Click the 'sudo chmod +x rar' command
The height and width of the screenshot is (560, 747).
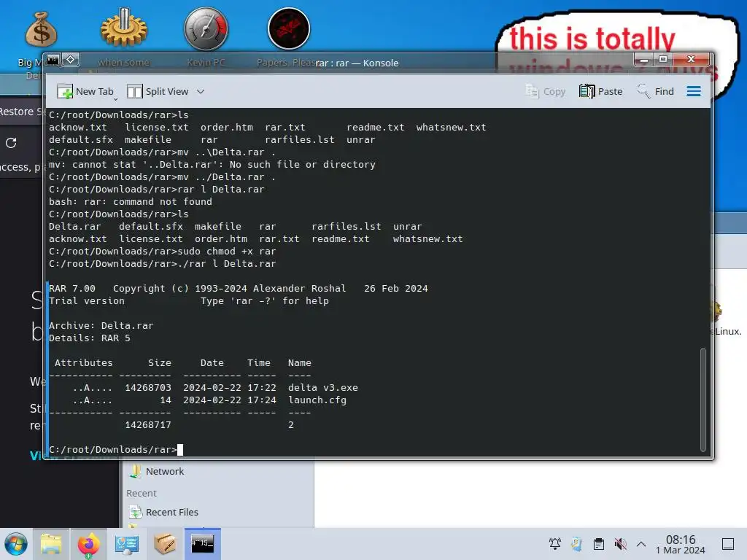(x=227, y=252)
